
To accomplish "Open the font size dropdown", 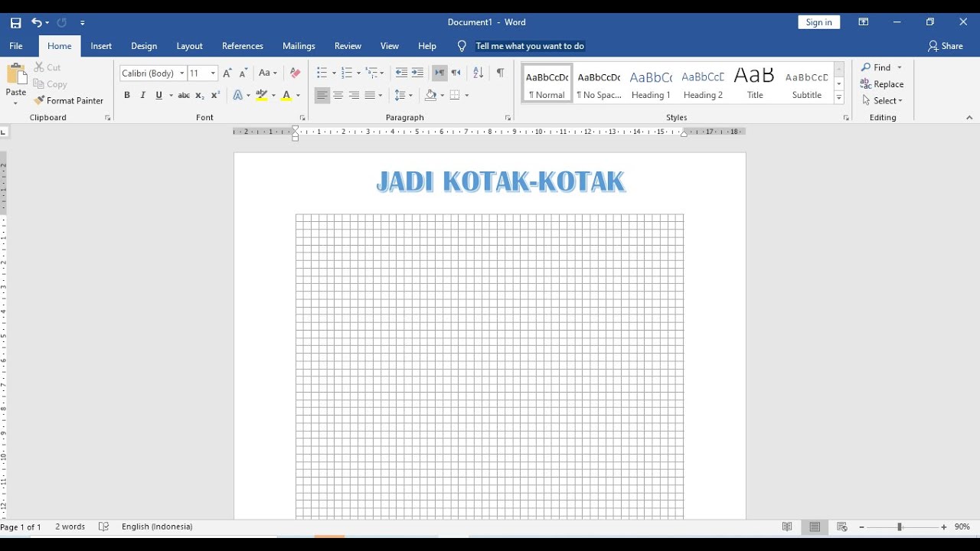I will 213,73.
